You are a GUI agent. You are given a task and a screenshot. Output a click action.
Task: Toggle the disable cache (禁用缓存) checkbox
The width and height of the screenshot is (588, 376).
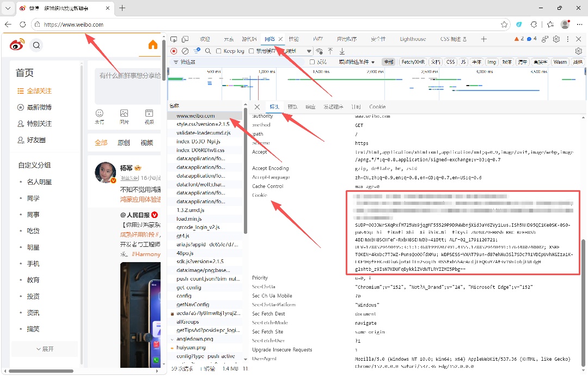point(251,51)
